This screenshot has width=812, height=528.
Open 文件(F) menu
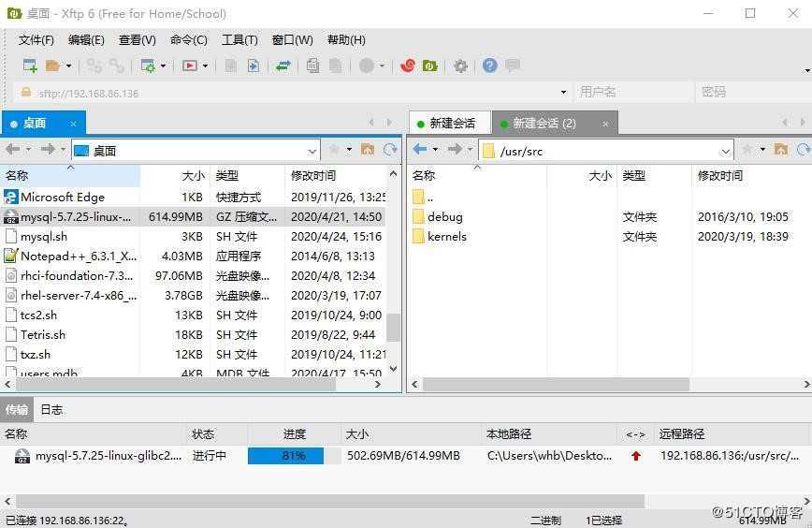(36, 40)
